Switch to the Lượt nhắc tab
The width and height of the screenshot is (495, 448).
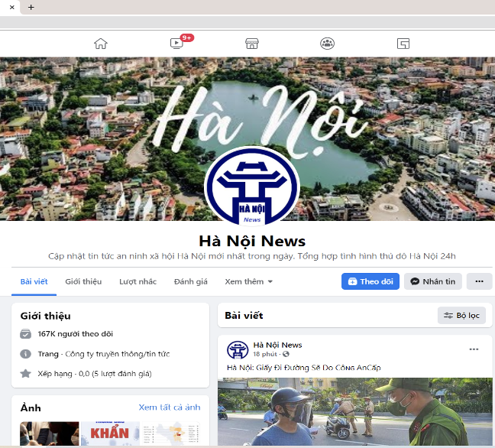coord(137,281)
